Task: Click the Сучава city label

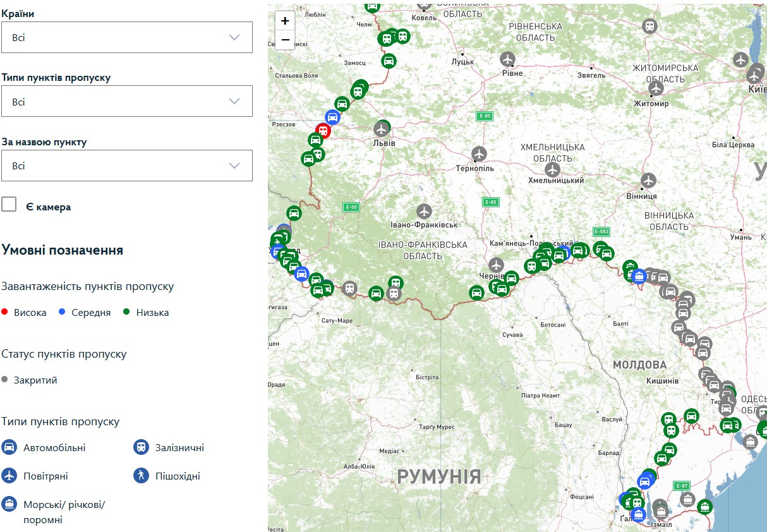Action: click(x=513, y=334)
